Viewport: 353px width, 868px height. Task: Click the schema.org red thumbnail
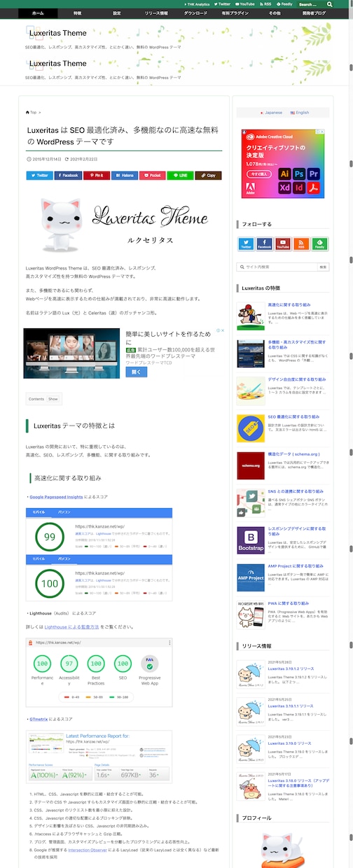tap(250, 465)
